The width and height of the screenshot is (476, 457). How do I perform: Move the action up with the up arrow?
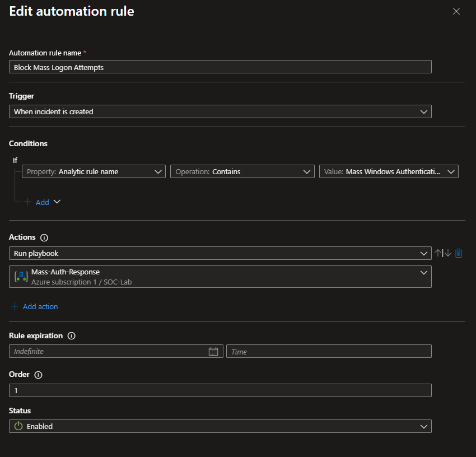pyautogui.click(x=439, y=253)
